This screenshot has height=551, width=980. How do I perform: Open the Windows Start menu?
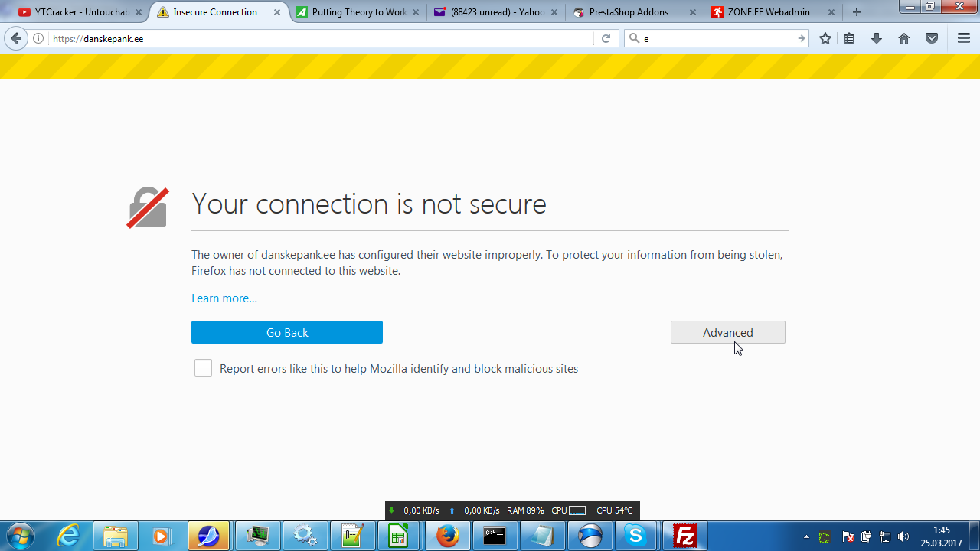tap(21, 536)
